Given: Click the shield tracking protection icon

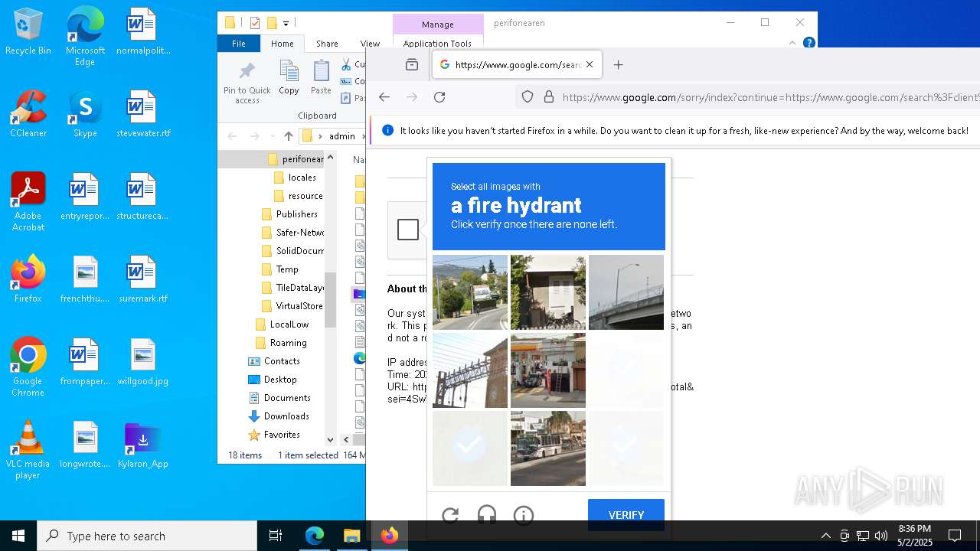Looking at the screenshot, I should [528, 97].
